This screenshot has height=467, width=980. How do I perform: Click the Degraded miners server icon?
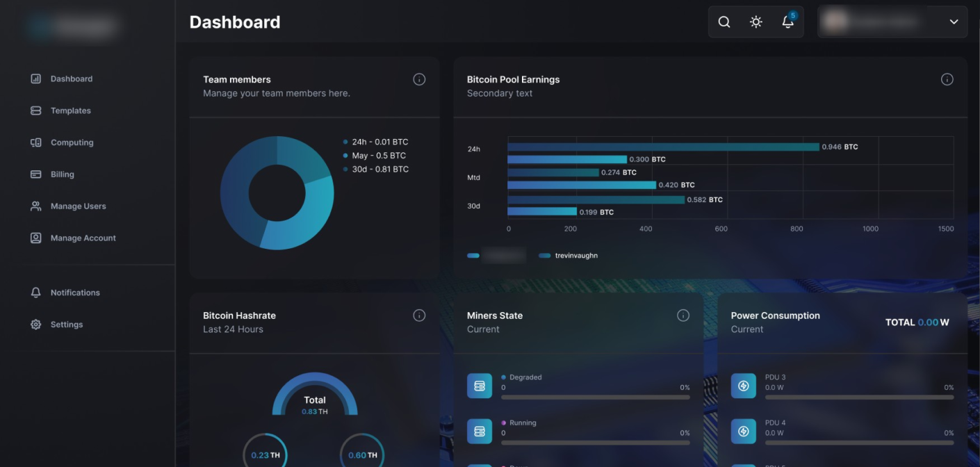point(480,386)
